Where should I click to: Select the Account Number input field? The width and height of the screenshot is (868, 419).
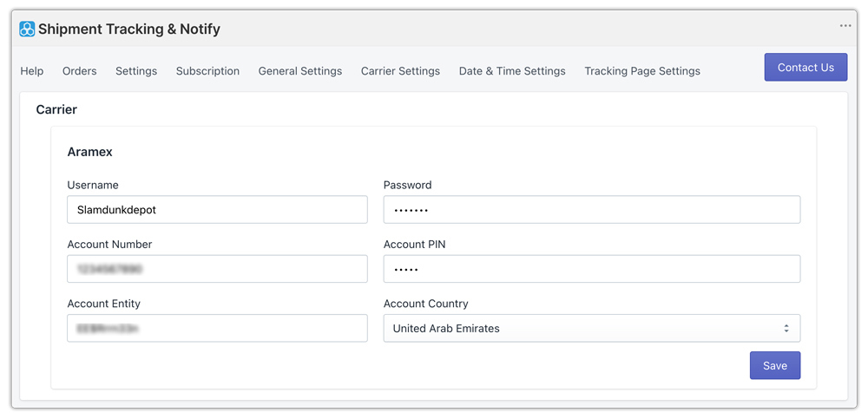(x=217, y=269)
